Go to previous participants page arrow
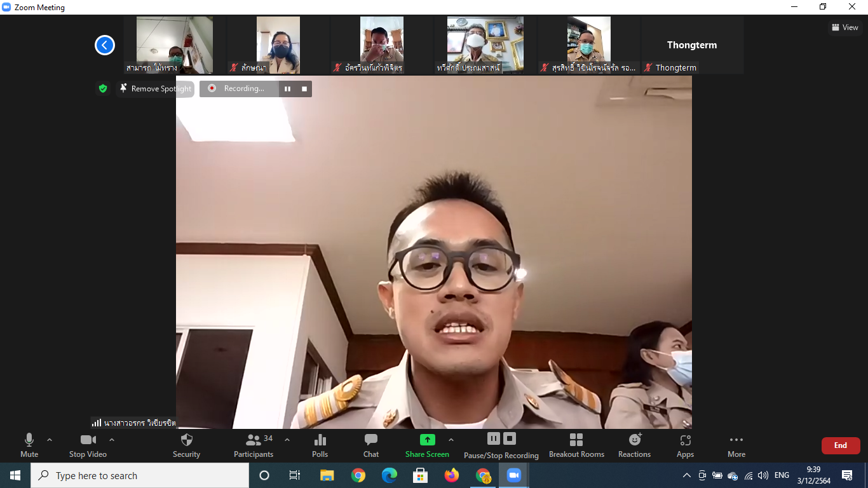The height and width of the screenshot is (488, 868). [105, 45]
